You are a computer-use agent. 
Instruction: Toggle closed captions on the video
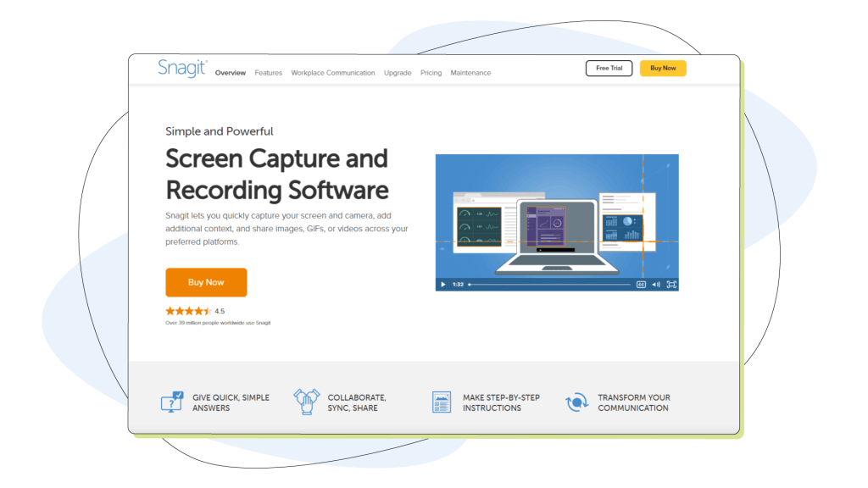click(x=641, y=285)
